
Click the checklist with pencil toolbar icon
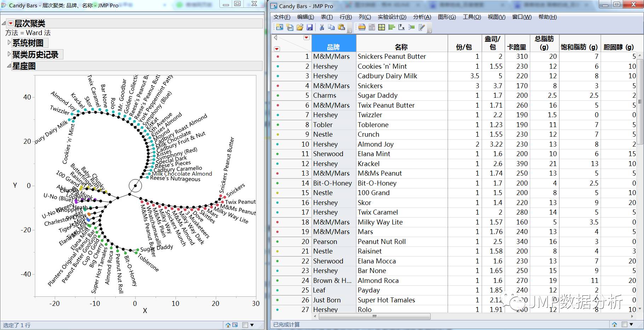(x=421, y=27)
